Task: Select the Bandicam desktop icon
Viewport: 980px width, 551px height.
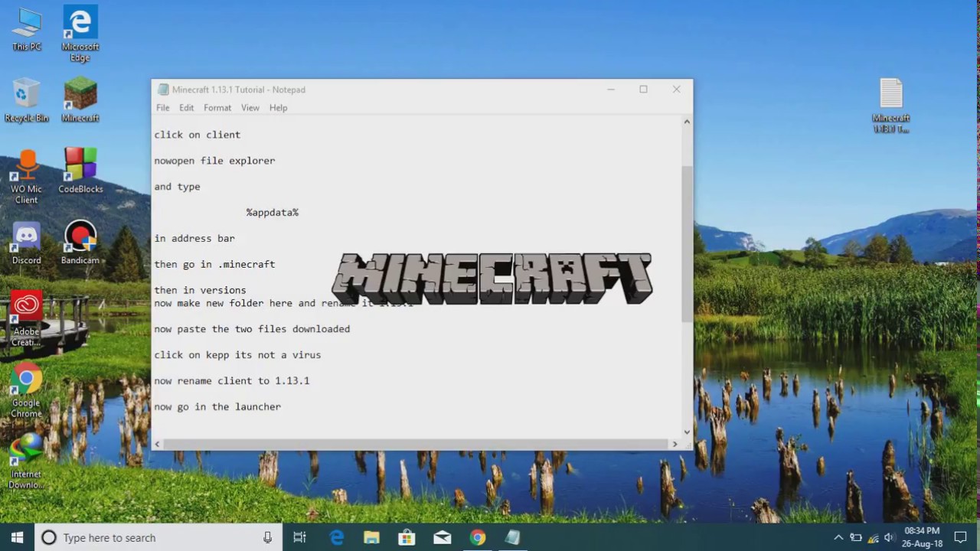Action: pos(80,243)
